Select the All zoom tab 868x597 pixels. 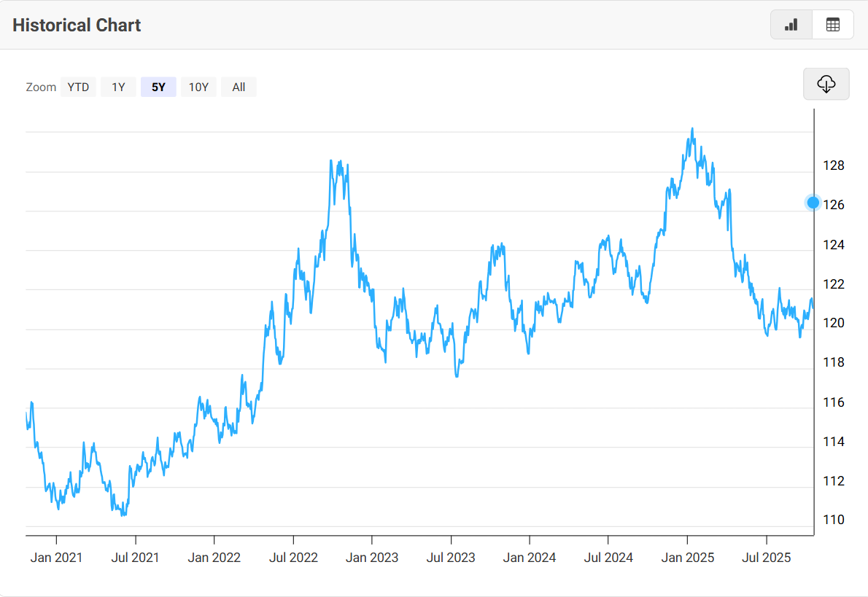pyautogui.click(x=239, y=87)
